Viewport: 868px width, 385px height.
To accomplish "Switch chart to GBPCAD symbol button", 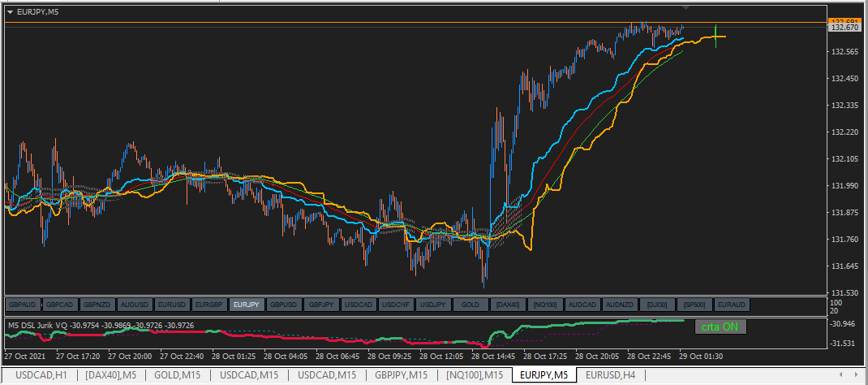I will (60, 305).
